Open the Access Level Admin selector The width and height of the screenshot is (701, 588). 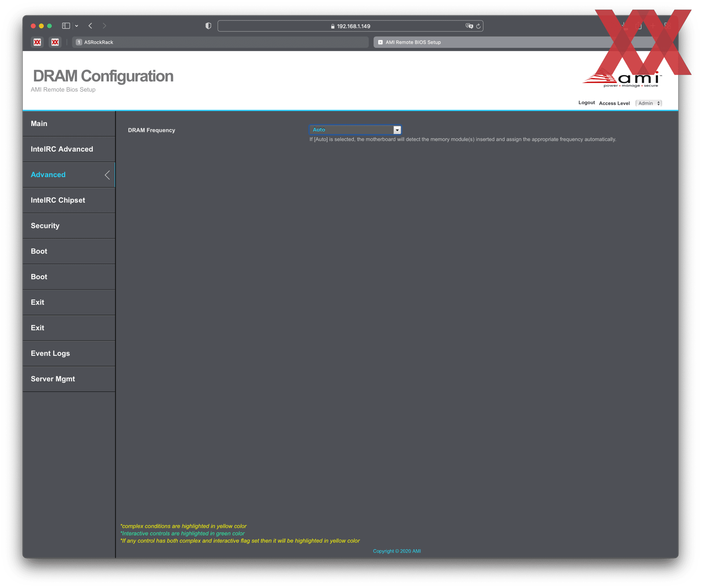coord(649,103)
